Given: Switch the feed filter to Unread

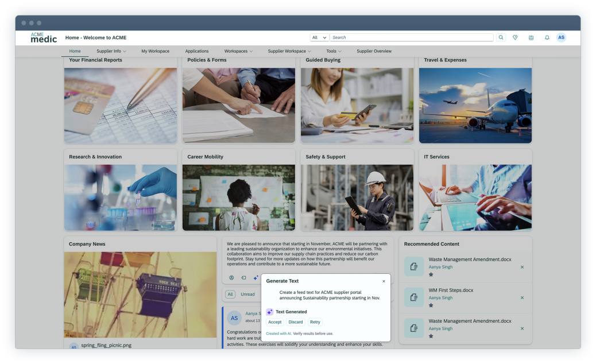Looking at the screenshot, I should pos(247,294).
